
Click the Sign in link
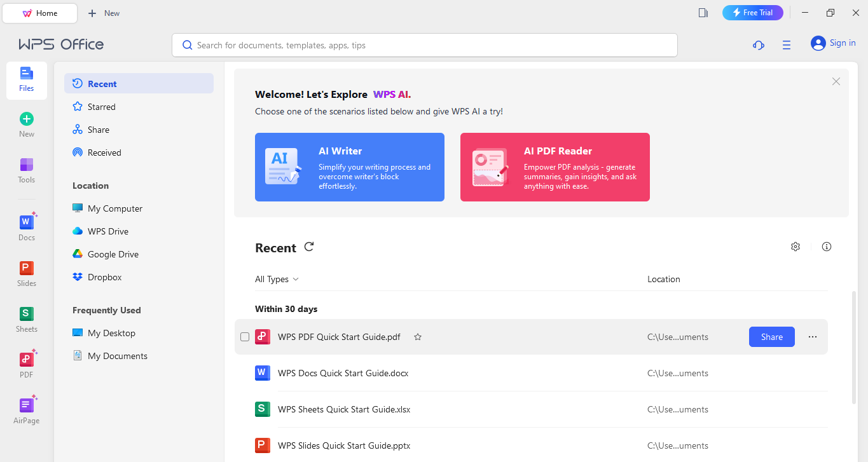[x=843, y=43]
